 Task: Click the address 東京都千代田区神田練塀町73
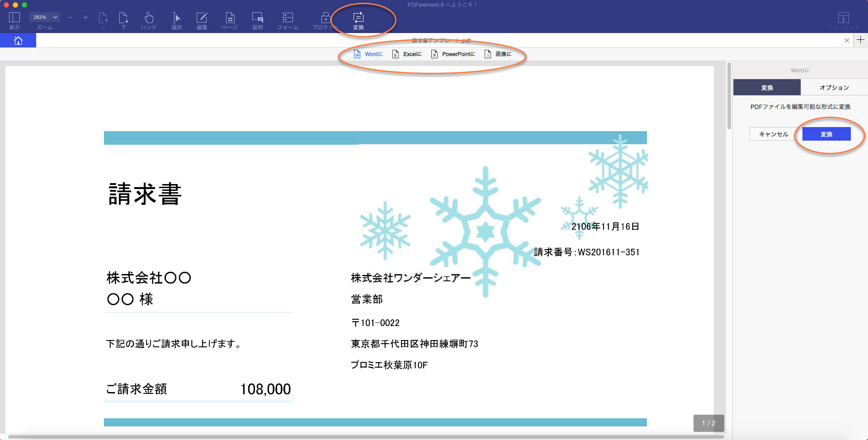click(x=415, y=344)
